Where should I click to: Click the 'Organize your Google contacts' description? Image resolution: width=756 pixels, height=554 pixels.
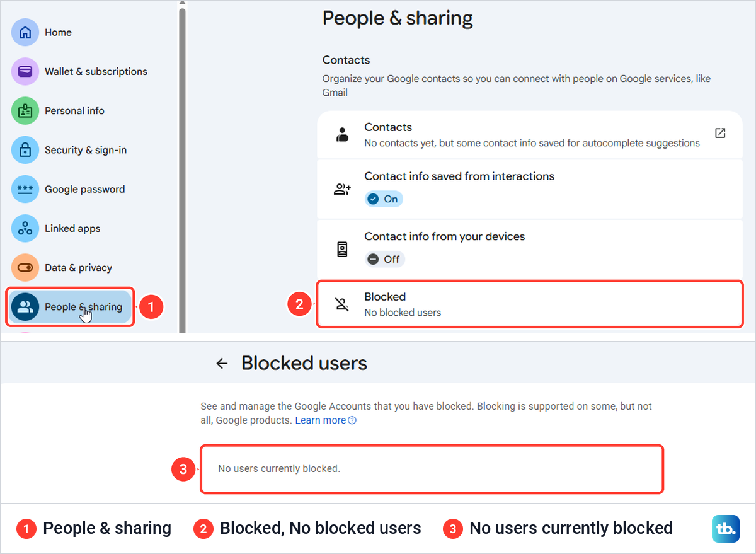point(517,86)
